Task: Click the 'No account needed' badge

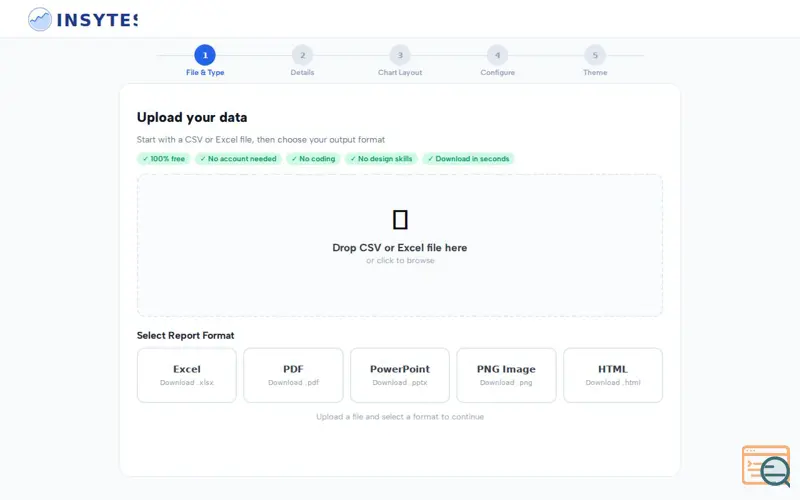Action: (x=238, y=159)
